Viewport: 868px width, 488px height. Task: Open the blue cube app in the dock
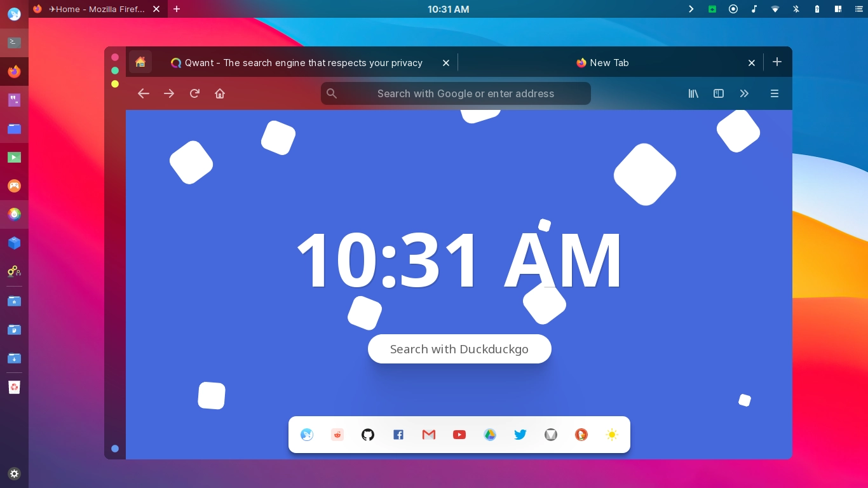pyautogui.click(x=14, y=243)
